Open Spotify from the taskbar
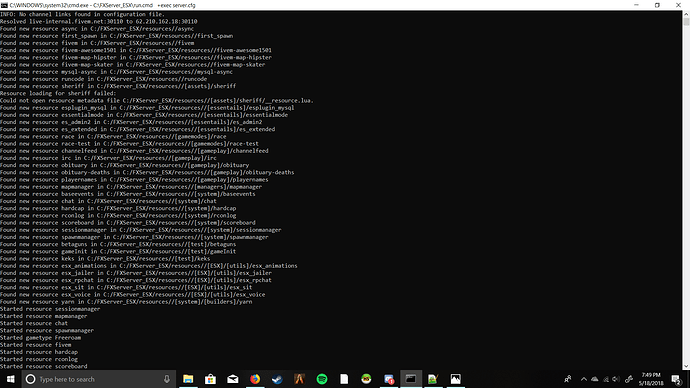 point(322,379)
